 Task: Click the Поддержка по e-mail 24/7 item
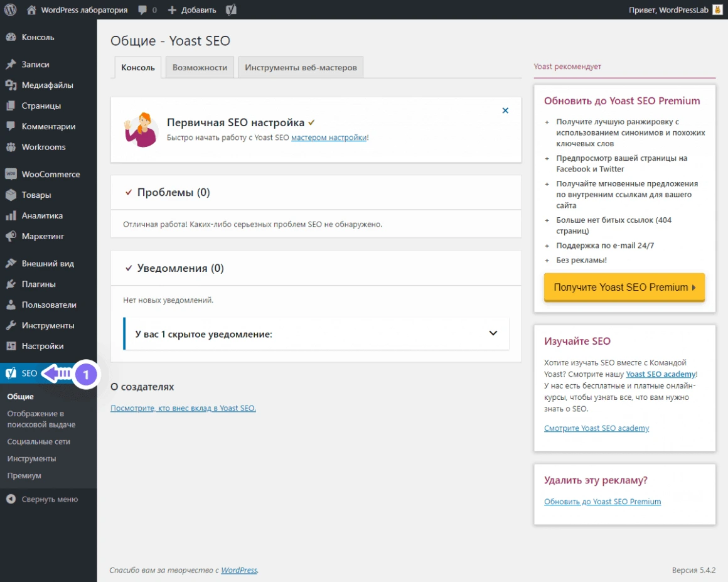[605, 245]
